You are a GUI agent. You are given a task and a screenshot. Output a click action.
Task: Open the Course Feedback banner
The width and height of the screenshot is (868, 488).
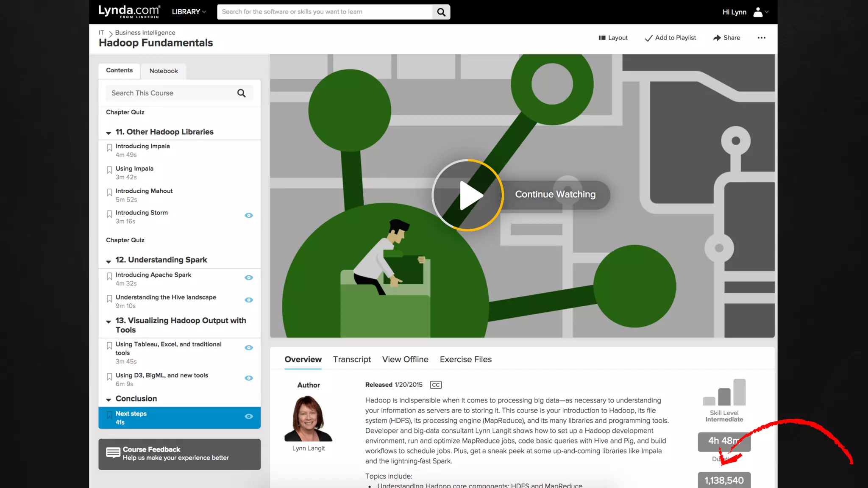(179, 454)
